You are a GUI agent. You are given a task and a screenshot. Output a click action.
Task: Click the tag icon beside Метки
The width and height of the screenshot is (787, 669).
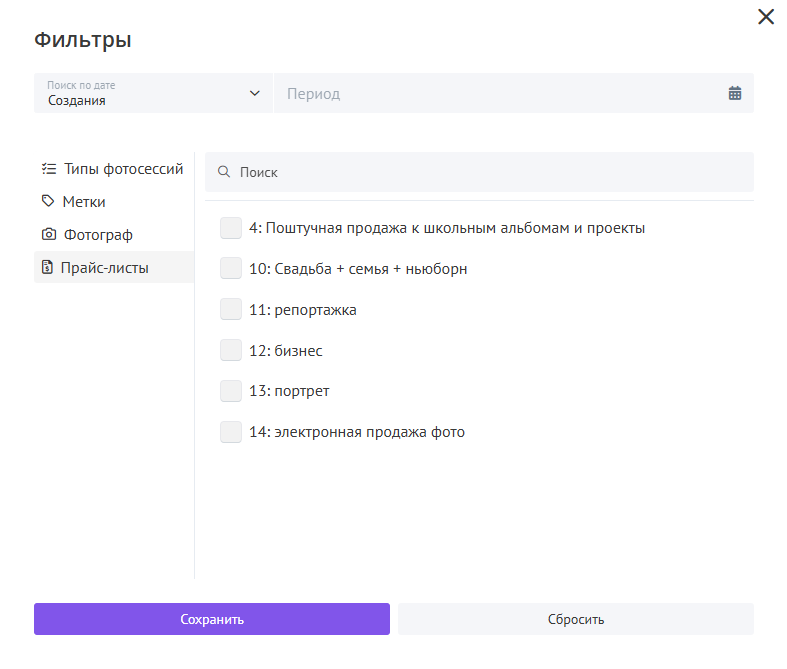(x=48, y=201)
